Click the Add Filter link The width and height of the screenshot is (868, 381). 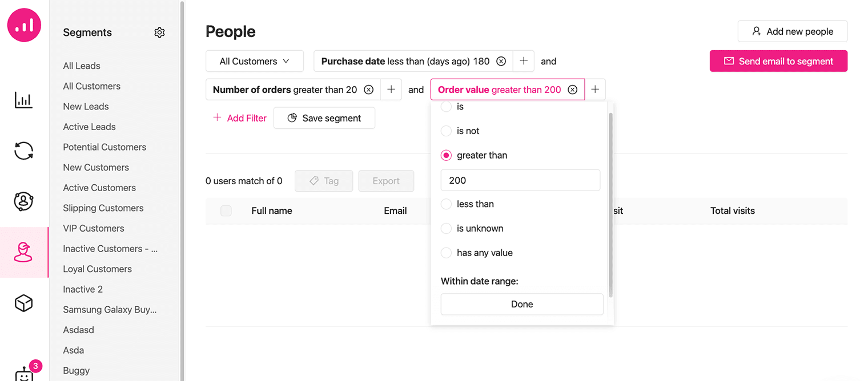(239, 118)
